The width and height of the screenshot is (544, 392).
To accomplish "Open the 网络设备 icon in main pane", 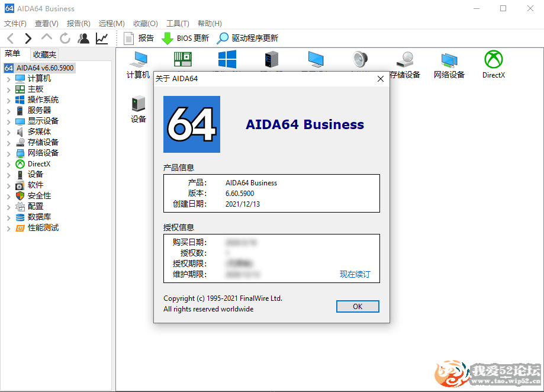I will (449, 65).
